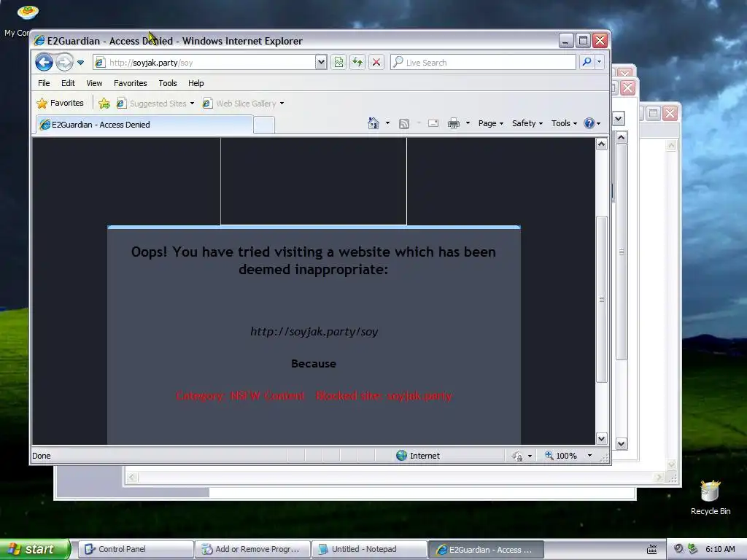Screen dimensions: 747x560
Task: Open the Tools command bar menu
Action: tap(564, 123)
